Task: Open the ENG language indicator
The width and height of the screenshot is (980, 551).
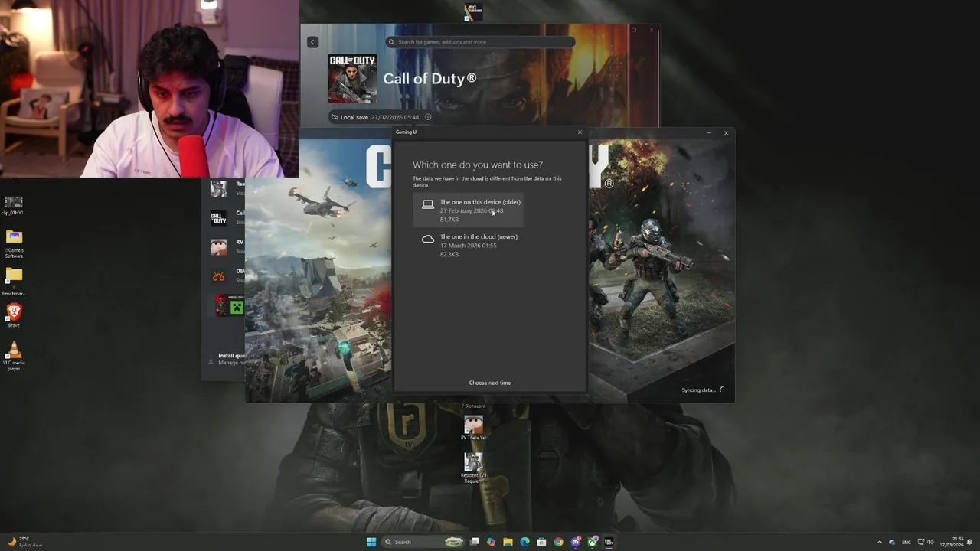Action: click(x=906, y=542)
